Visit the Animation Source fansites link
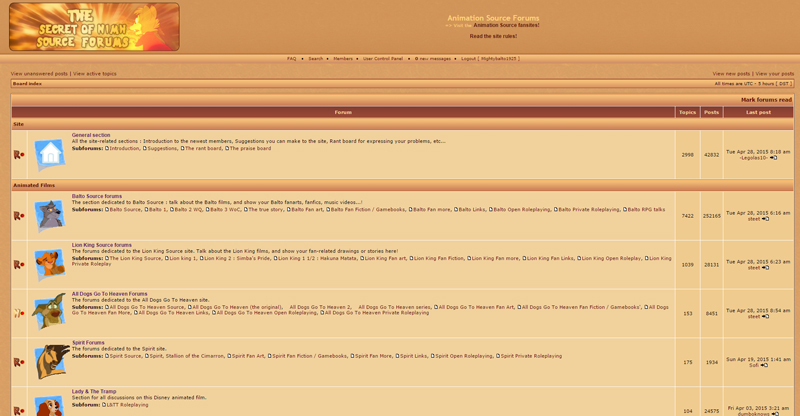Screen dimensions: 800x416 pos(506,25)
